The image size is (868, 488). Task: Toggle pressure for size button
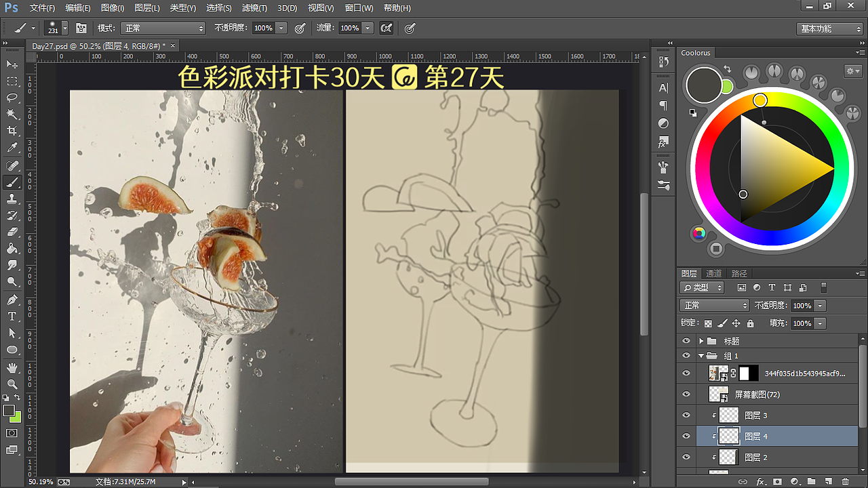click(410, 28)
